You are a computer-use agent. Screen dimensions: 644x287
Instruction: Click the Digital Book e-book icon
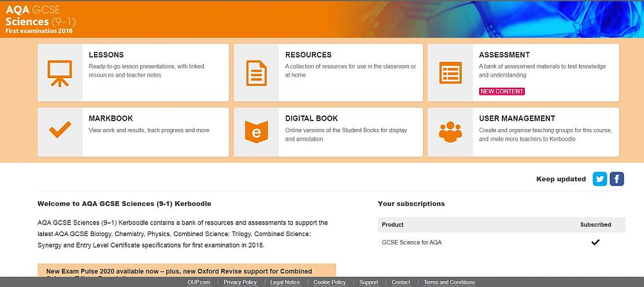[256, 131]
